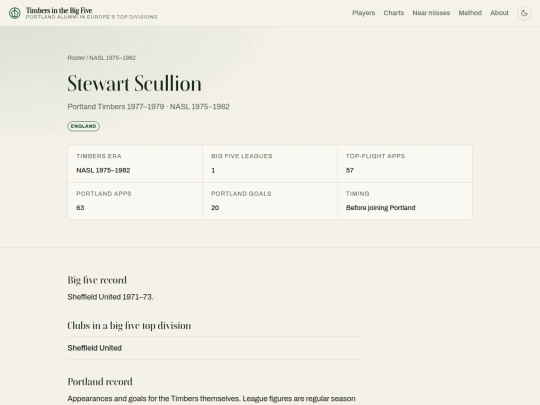Toggle dark mode moon icon
This screenshot has width=540, height=405.
click(x=524, y=13)
